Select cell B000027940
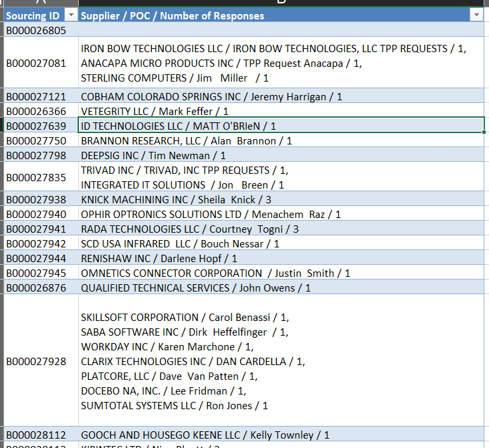 click(x=41, y=213)
